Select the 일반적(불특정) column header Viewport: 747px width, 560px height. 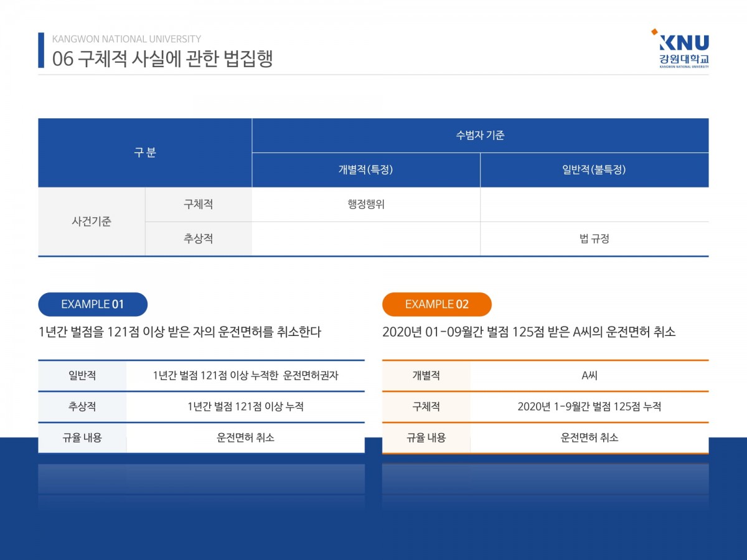(x=594, y=170)
